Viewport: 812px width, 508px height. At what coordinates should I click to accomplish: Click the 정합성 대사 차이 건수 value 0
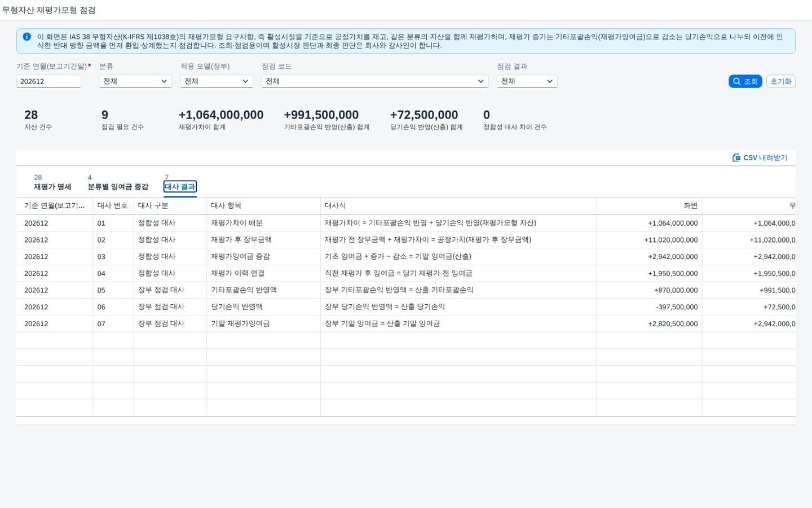487,115
